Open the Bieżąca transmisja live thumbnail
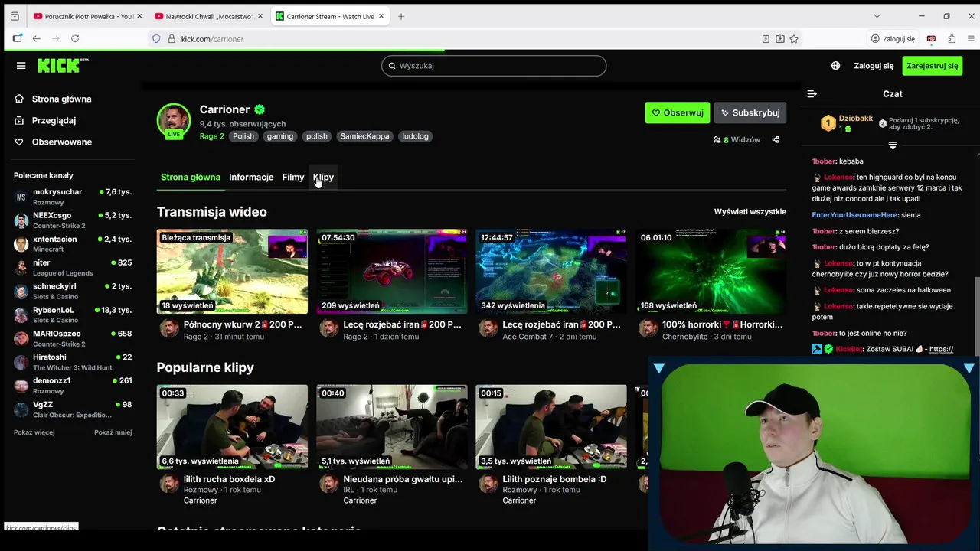The image size is (980, 551). click(x=232, y=272)
